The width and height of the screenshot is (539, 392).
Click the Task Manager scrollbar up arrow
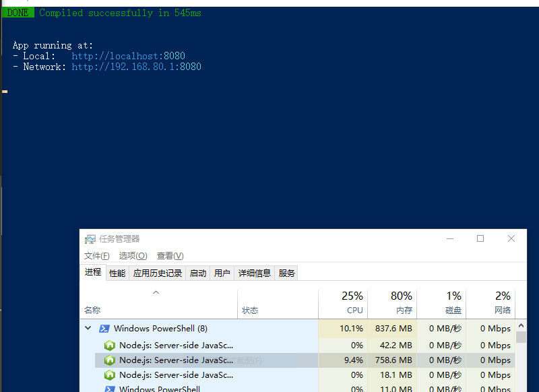click(x=521, y=325)
